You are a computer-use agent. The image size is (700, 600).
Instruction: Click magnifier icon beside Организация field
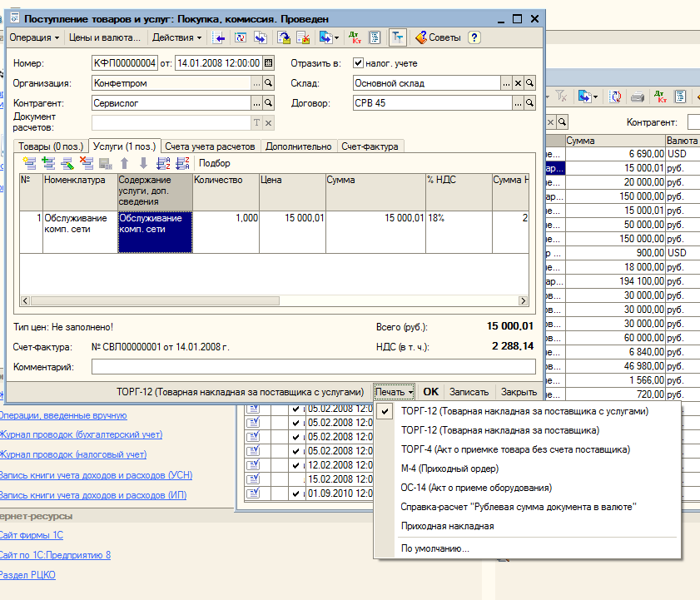coord(268,83)
